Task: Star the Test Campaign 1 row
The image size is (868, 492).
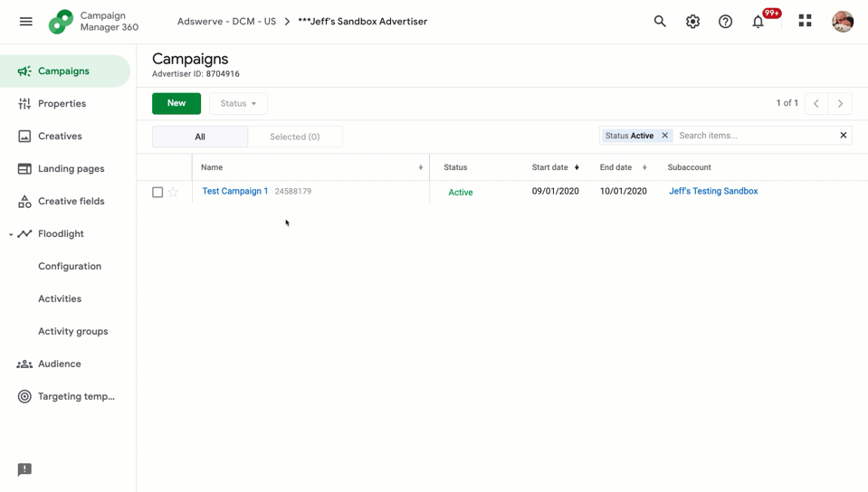Action: [173, 192]
